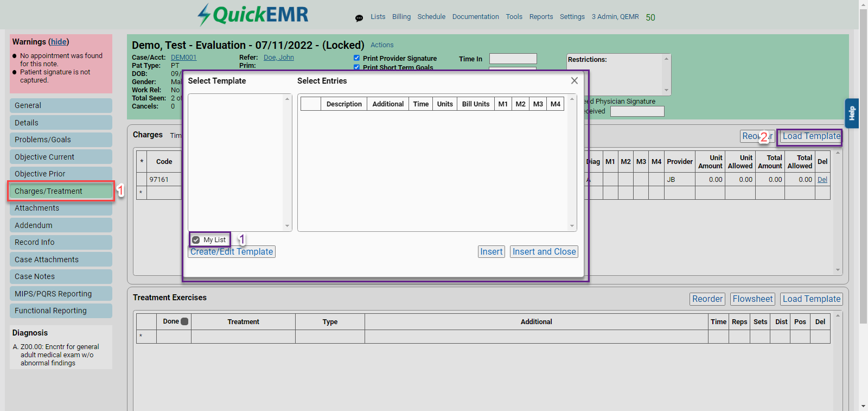Click the Insert button
868x411 pixels.
coord(491,252)
